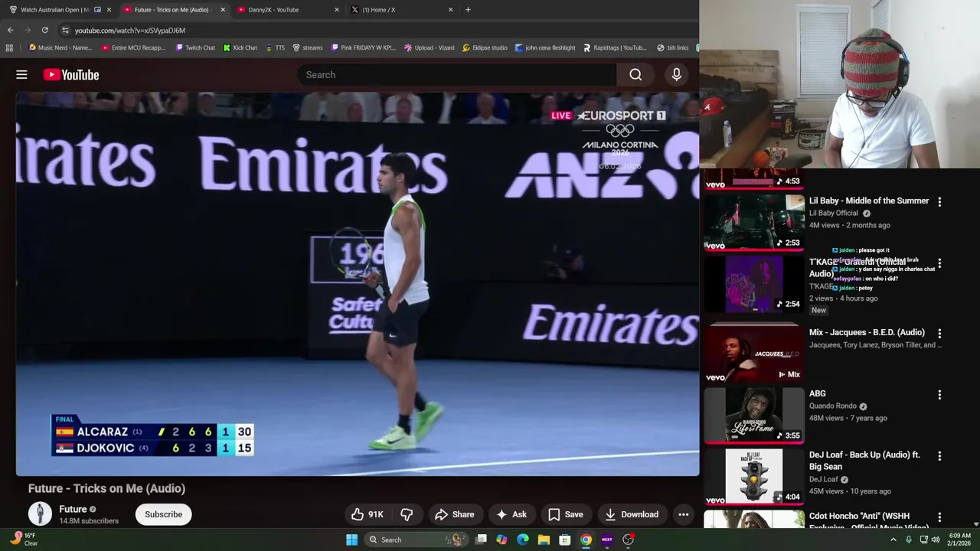Play DeJ Loaf Back Up thumbnail
This screenshot has width=980, height=551.
[x=753, y=477]
